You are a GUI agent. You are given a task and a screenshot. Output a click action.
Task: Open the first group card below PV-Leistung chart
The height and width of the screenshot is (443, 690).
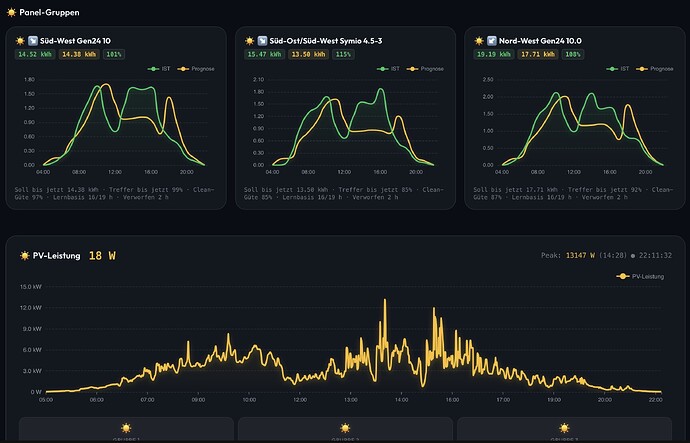(126, 430)
